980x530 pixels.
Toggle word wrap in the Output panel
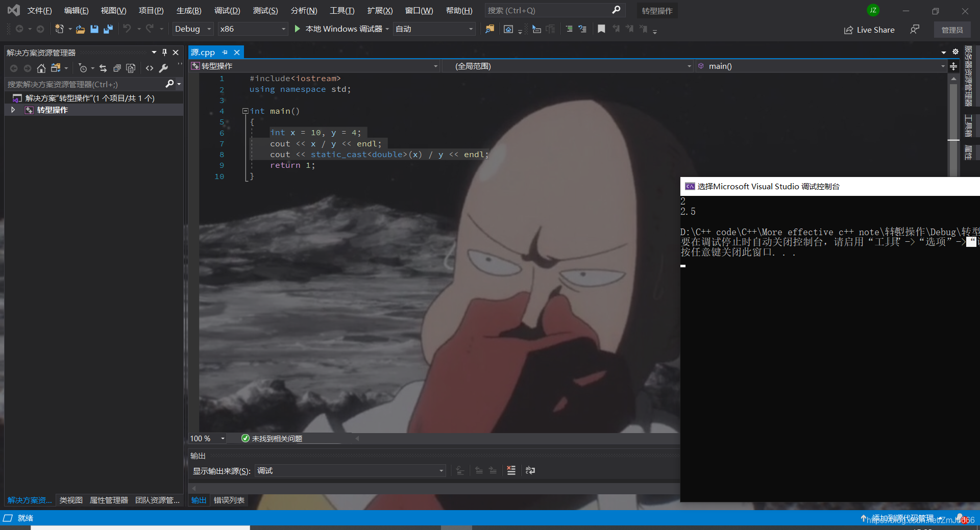(x=530, y=470)
